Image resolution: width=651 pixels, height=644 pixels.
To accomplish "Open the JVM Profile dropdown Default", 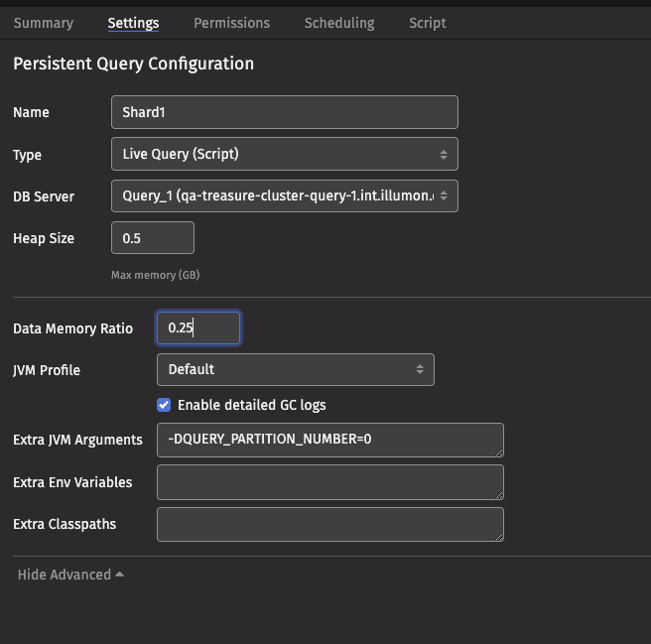I will (295, 369).
